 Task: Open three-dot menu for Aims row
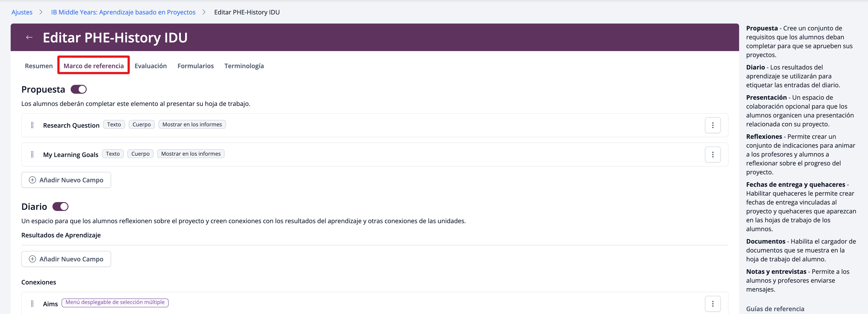[712, 304]
